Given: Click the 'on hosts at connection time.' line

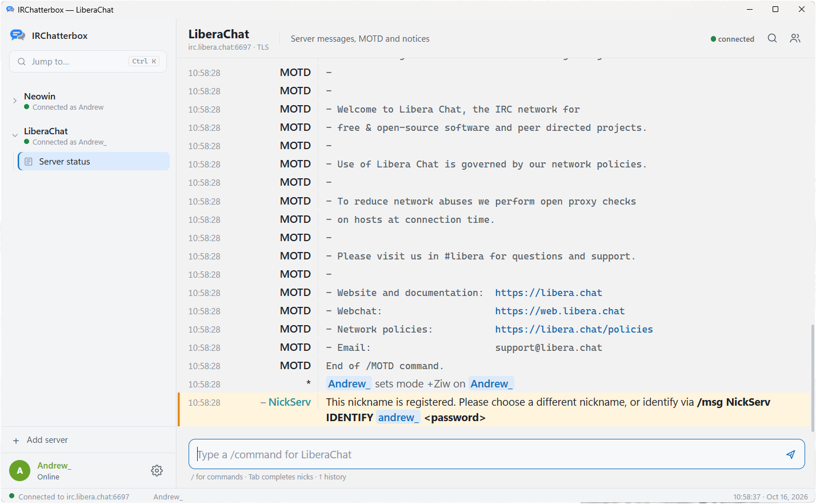Looking at the screenshot, I should 410,219.
